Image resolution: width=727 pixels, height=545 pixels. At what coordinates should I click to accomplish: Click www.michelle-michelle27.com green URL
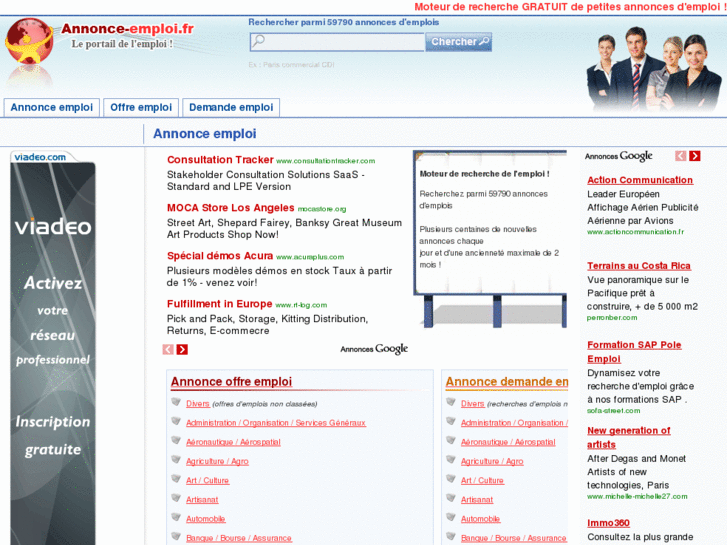coord(637,496)
